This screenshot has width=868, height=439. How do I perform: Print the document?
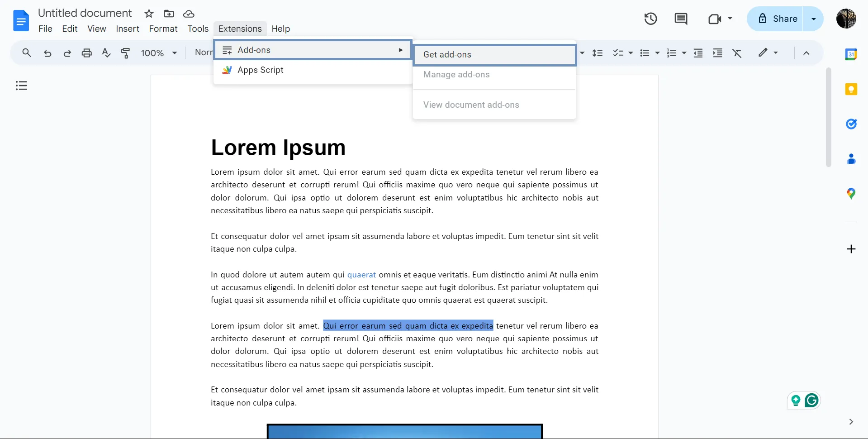(x=86, y=53)
